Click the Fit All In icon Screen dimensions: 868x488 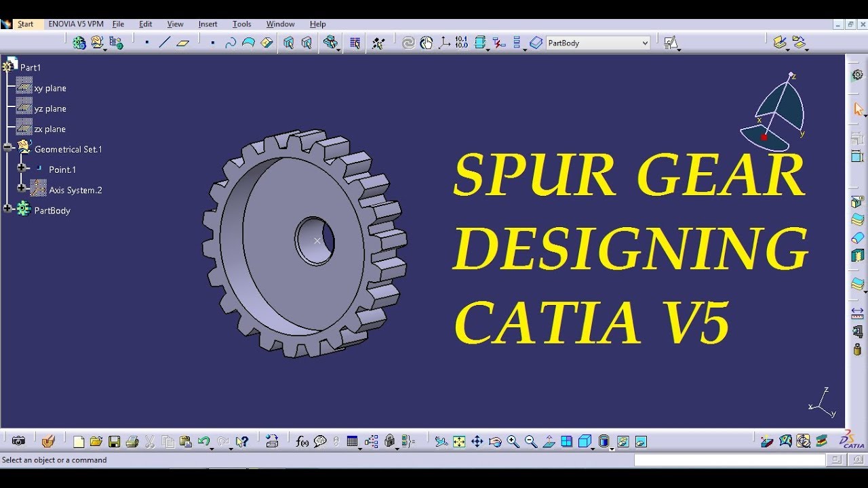pos(459,442)
